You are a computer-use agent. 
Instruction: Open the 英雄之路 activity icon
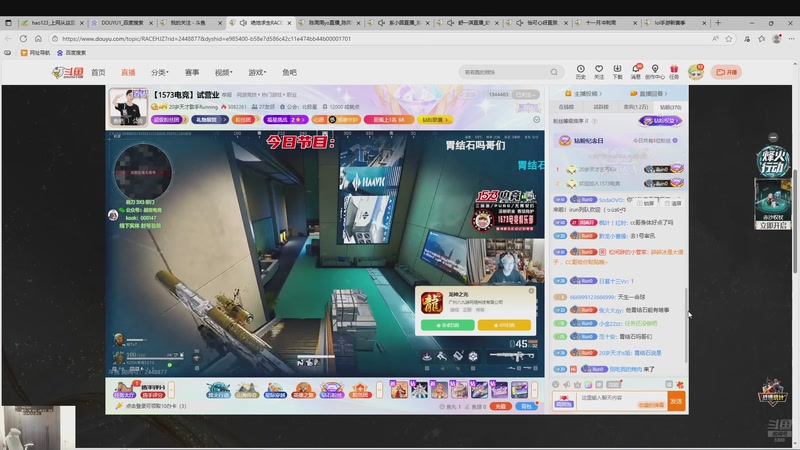tap(303, 390)
